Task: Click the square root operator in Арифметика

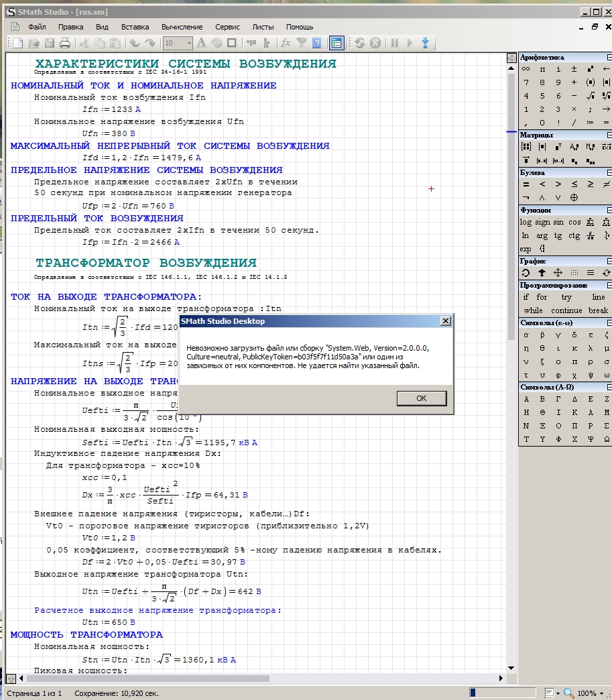Action: tap(591, 96)
